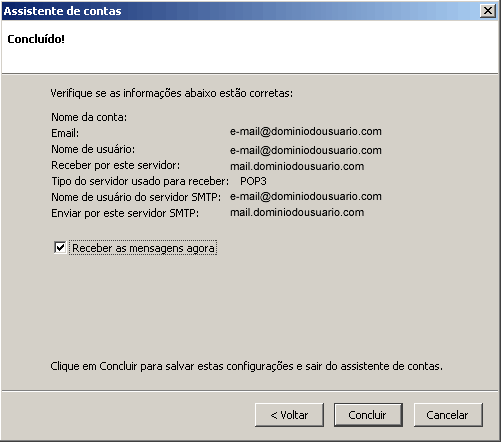Click the 'Clique em Concluir para salvar' footer text
Screen dimensions: 501x442
[x=247, y=366]
